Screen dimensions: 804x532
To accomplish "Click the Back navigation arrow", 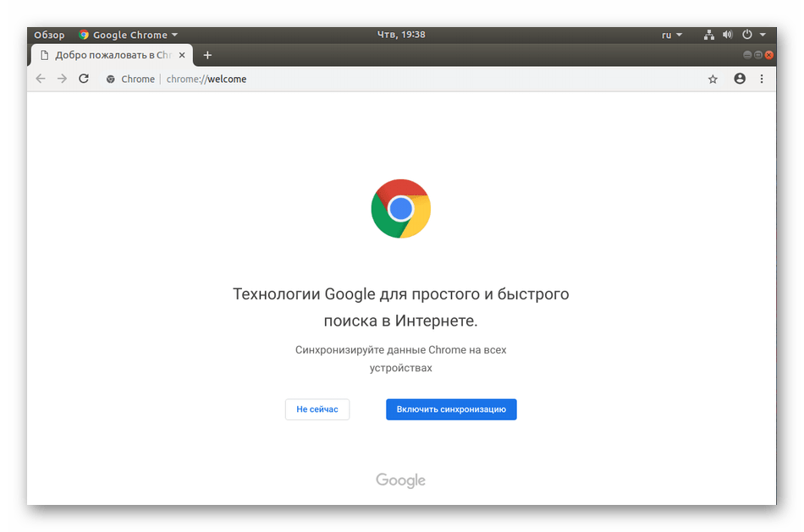I will [40, 79].
